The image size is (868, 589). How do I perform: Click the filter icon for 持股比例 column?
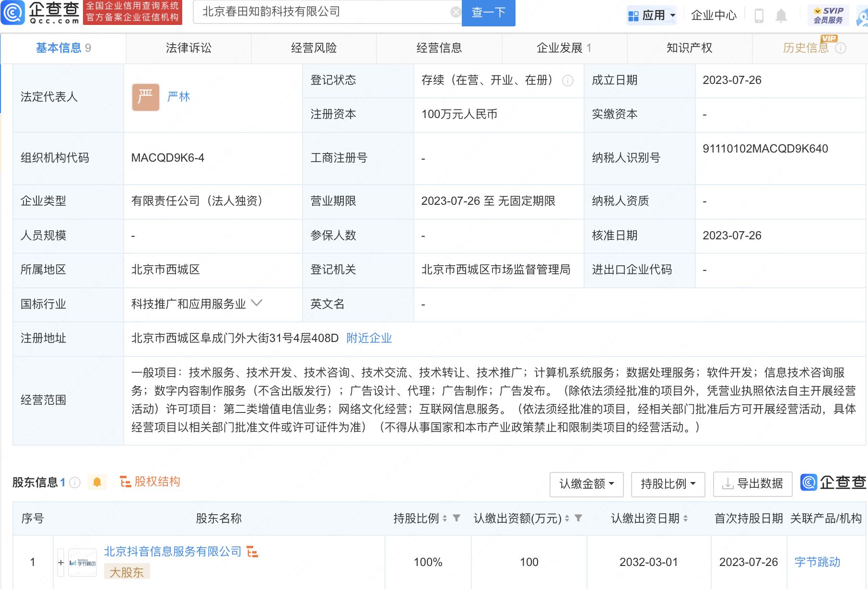[x=457, y=518]
